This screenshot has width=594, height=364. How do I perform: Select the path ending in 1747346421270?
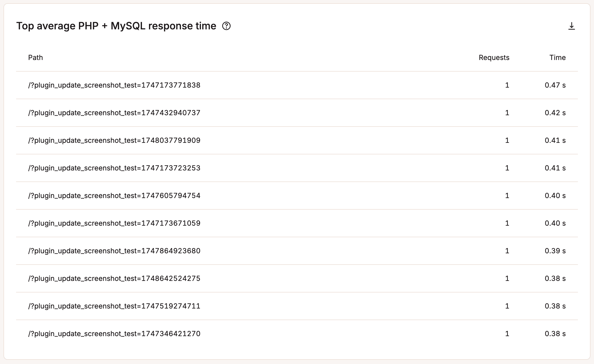[x=114, y=334]
